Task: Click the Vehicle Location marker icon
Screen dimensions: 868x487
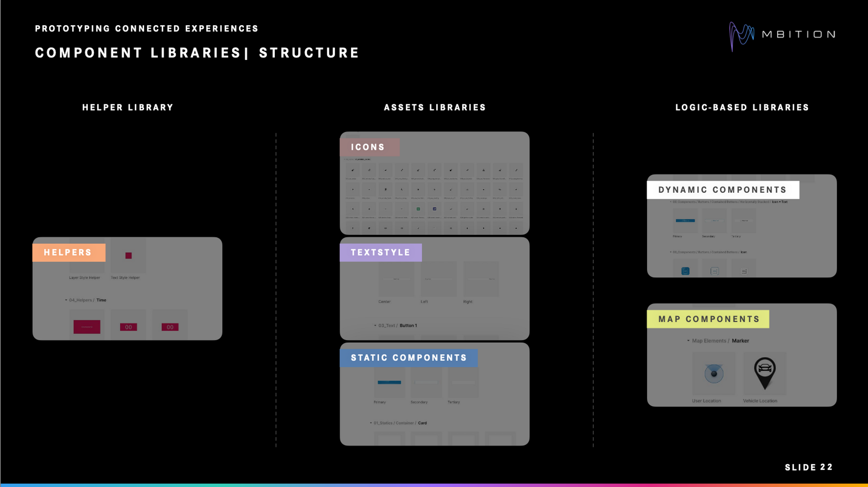Action: pyautogui.click(x=765, y=372)
